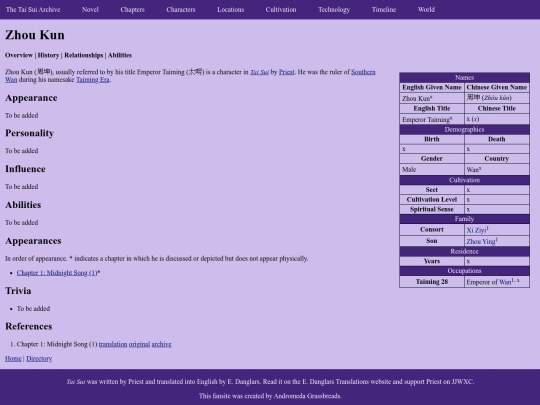Click the Occupations header in infobox
Screen dimensions: 540x405
(465, 271)
